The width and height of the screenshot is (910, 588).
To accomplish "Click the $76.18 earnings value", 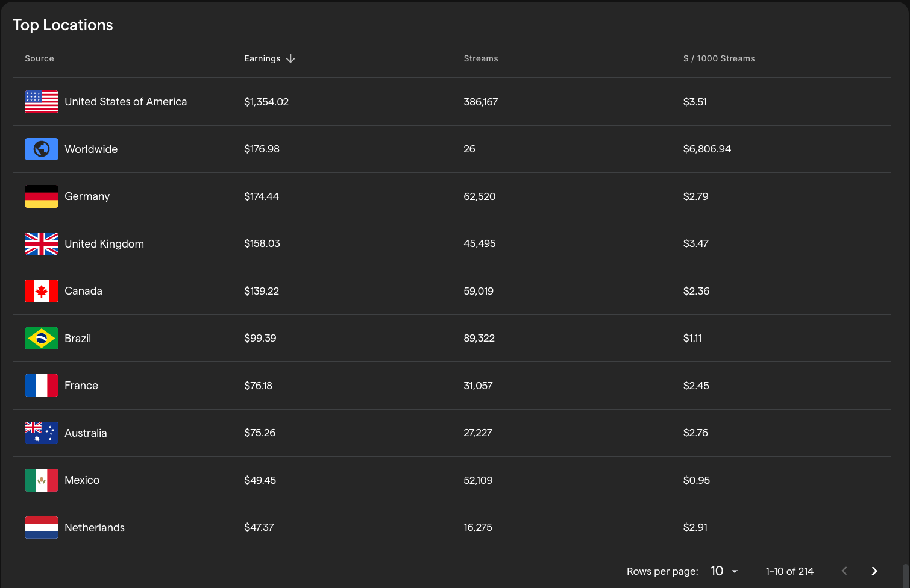I will pyautogui.click(x=258, y=386).
